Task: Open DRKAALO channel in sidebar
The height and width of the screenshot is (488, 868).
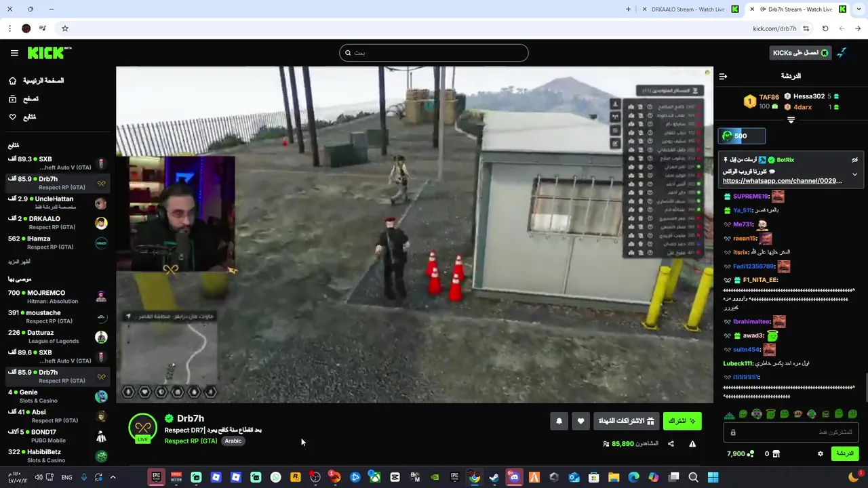Action: point(58,223)
